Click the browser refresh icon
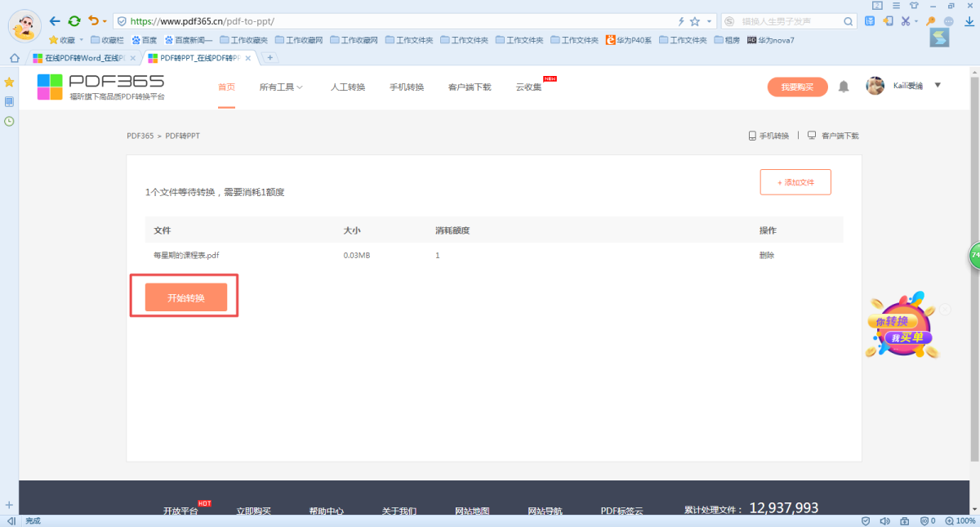The height and width of the screenshot is (527, 980). click(x=74, y=21)
